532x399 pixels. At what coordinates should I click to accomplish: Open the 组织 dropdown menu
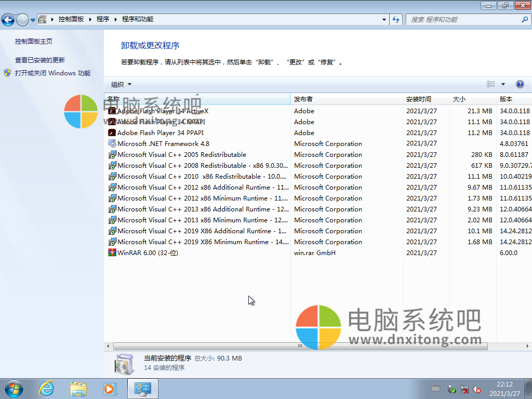(120, 84)
